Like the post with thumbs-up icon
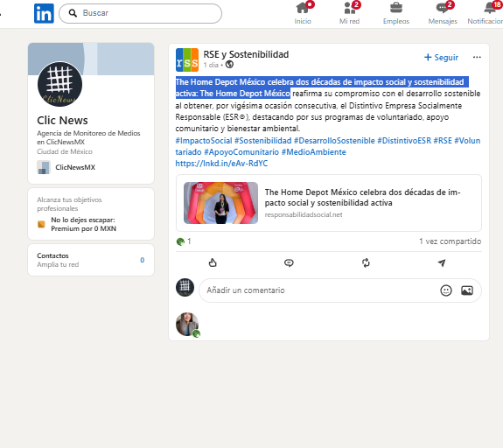This screenshot has height=448, width=503. (213, 262)
